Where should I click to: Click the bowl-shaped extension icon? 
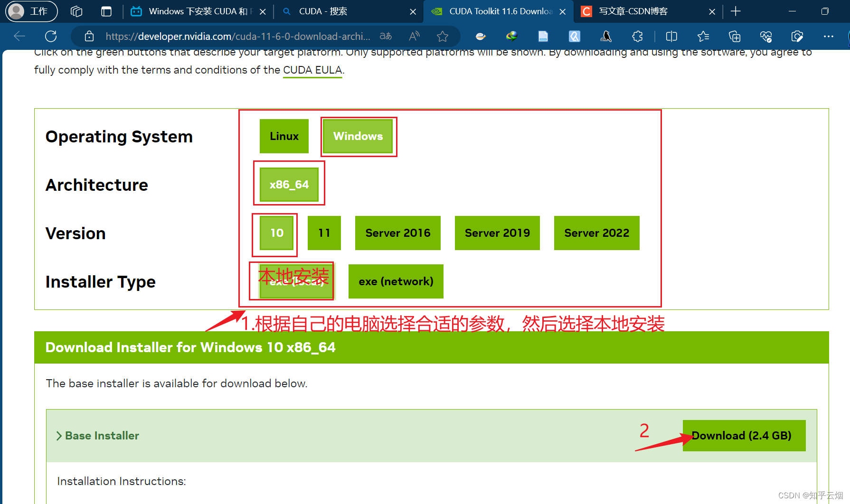481,36
